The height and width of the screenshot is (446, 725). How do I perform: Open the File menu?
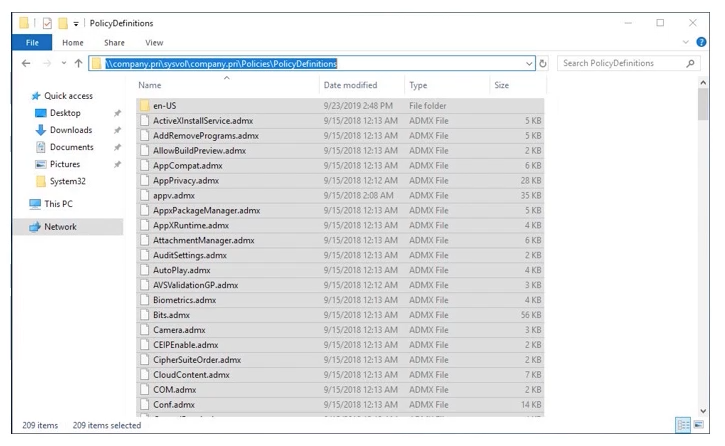32,43
